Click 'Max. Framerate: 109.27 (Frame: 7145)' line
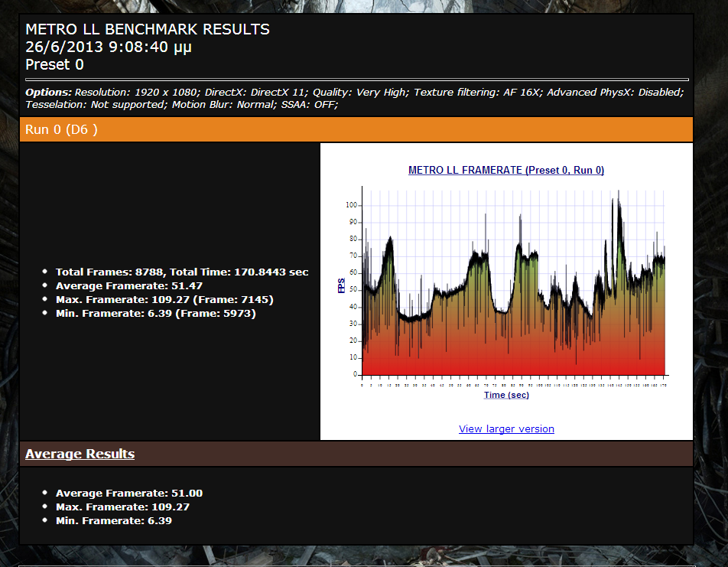This screenshot has width=728, height=567. pyautogui.click(x=164, y=300)
